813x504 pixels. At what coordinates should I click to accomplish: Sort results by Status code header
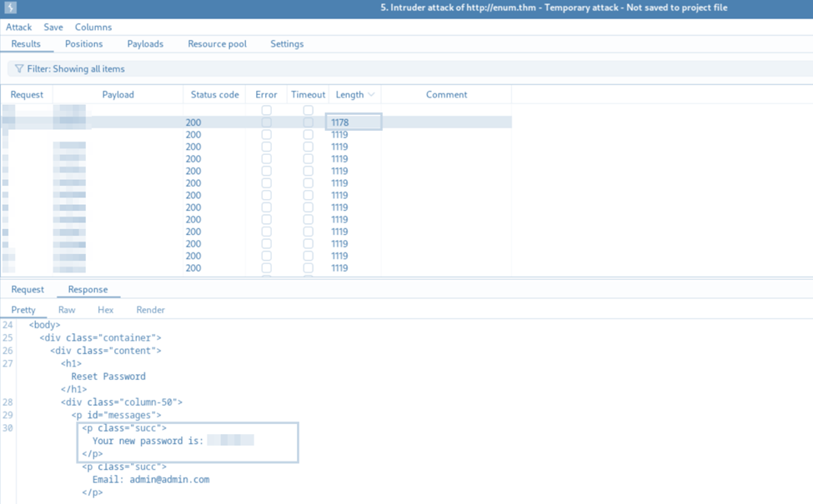tap(214, 94)
